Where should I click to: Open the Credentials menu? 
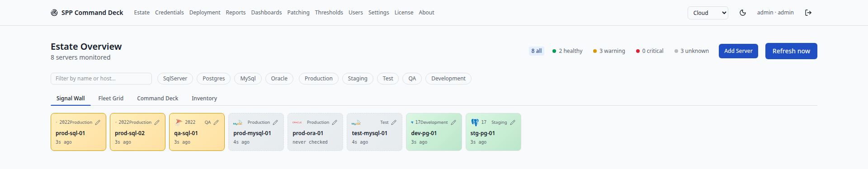[x=170, y=13]
